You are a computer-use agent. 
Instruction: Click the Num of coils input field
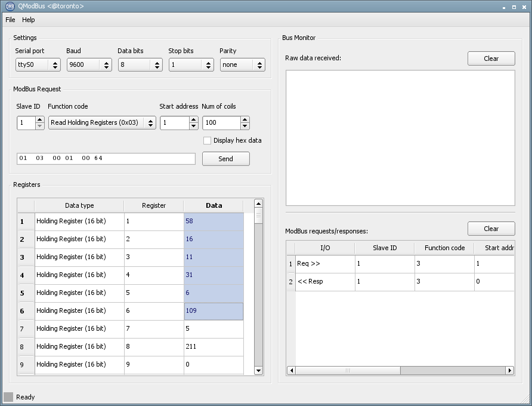[x=222, y=122]
